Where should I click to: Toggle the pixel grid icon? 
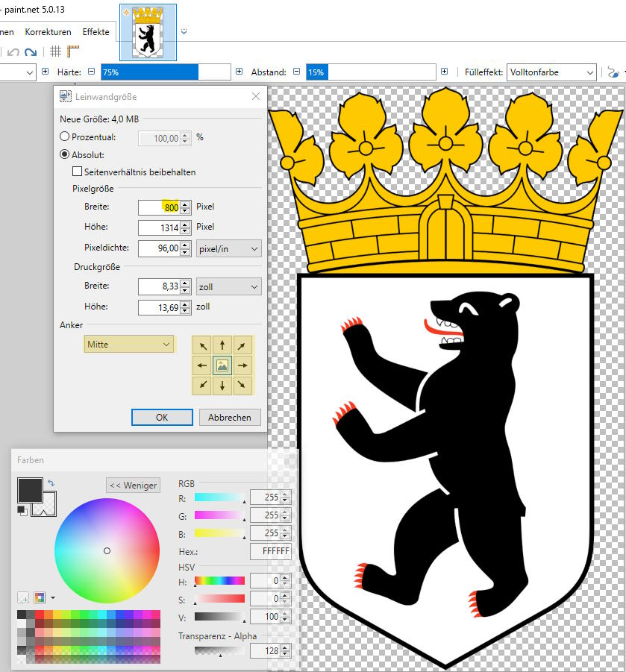[56, 51]
